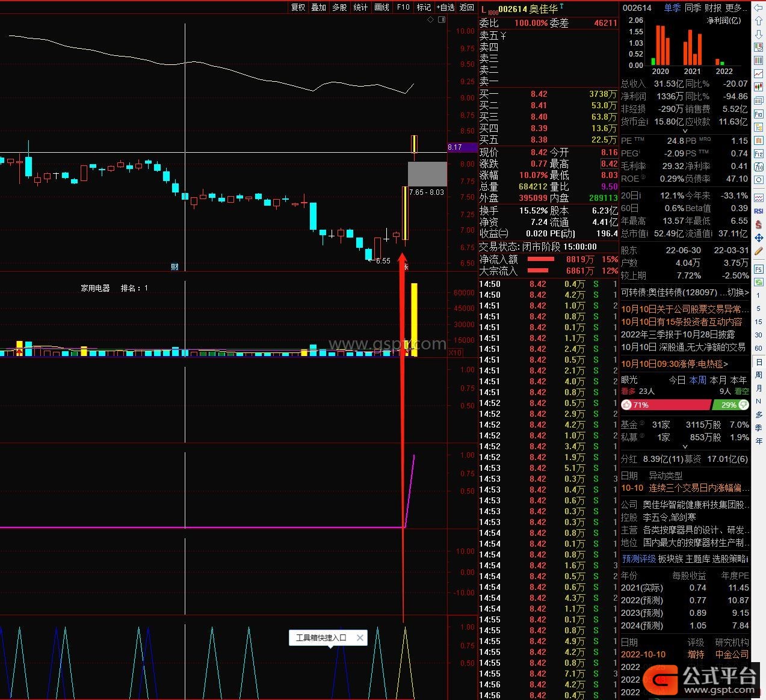766x700 pixels.
Task: Select the 15-minute period
Action: 759,322
